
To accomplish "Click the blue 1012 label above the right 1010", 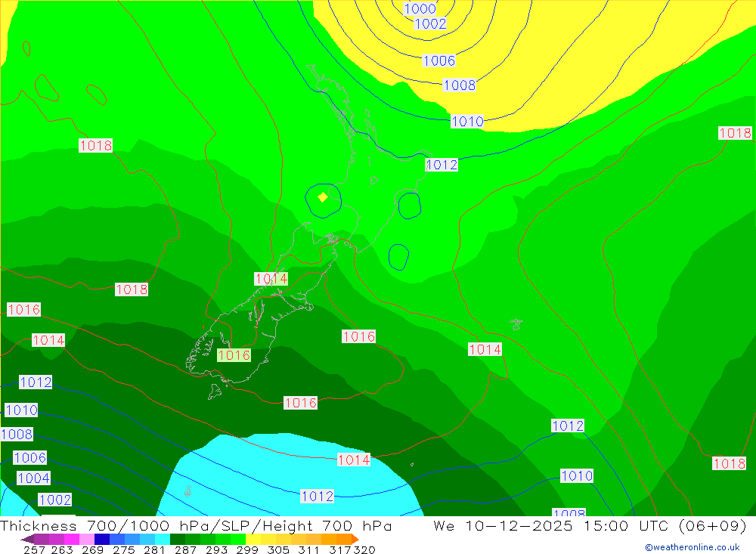I will point(568,426).
